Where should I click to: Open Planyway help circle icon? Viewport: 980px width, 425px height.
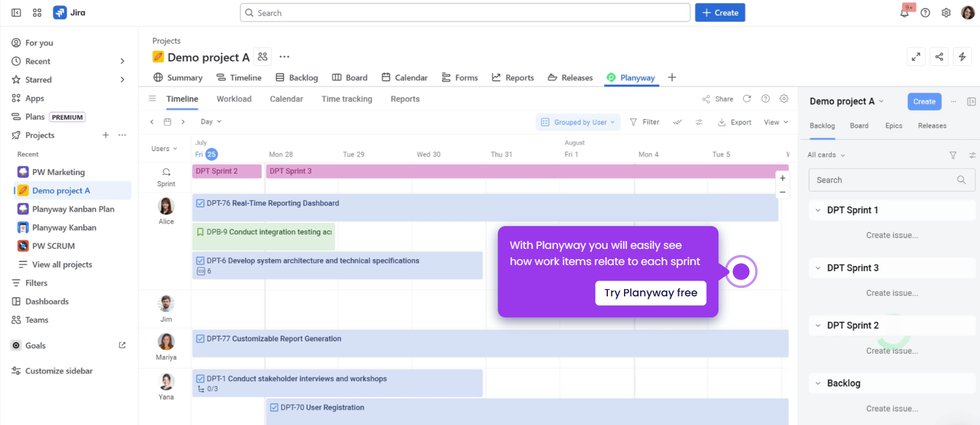click(x=765, y=99)
